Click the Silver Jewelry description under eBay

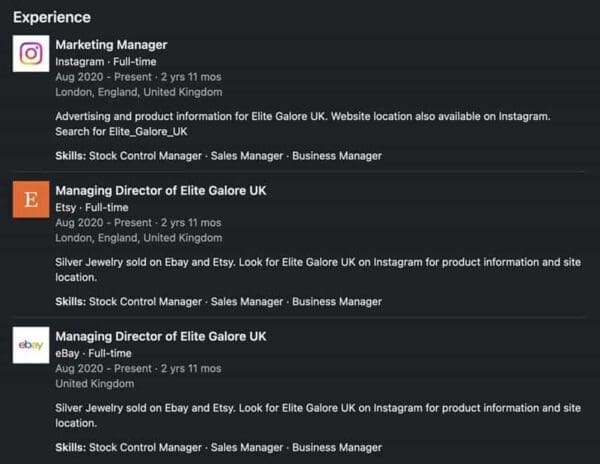317,416
